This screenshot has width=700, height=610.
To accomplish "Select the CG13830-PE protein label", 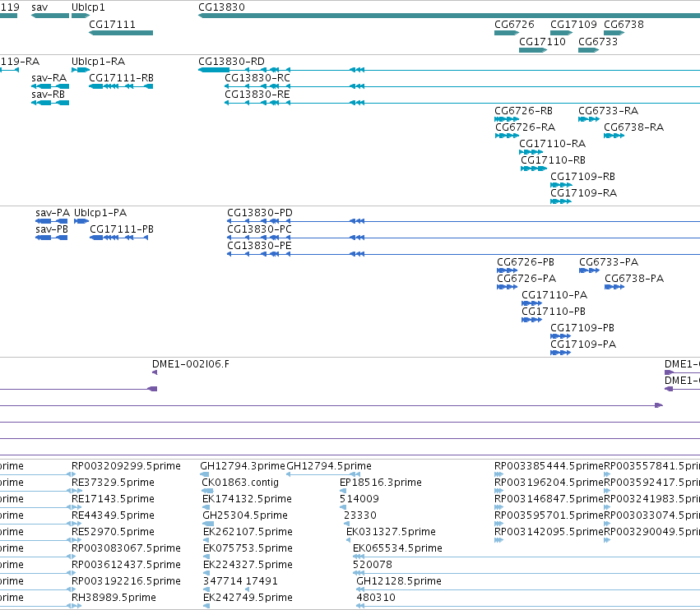I will tap(259, 246).
